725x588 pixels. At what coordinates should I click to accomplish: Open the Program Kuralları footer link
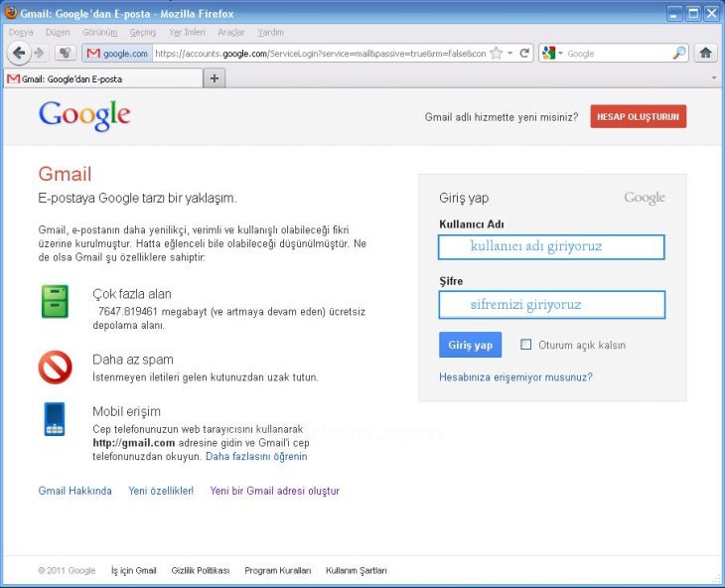point(278,570)
